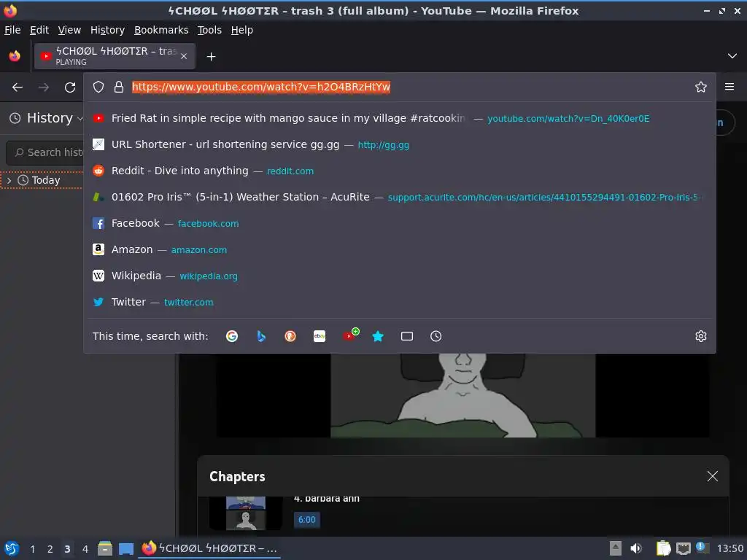Open the File menu
The height and width of the screenshot is (560, 747).
click(12, 30)
